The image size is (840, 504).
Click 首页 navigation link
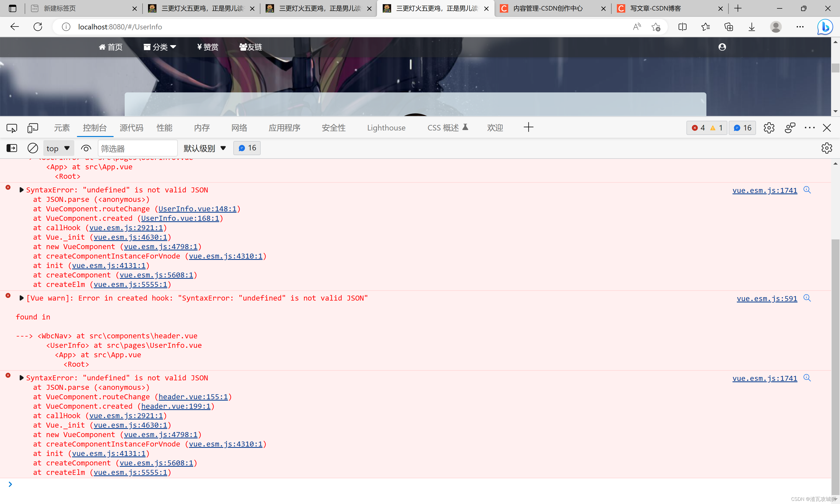(111, 47)
